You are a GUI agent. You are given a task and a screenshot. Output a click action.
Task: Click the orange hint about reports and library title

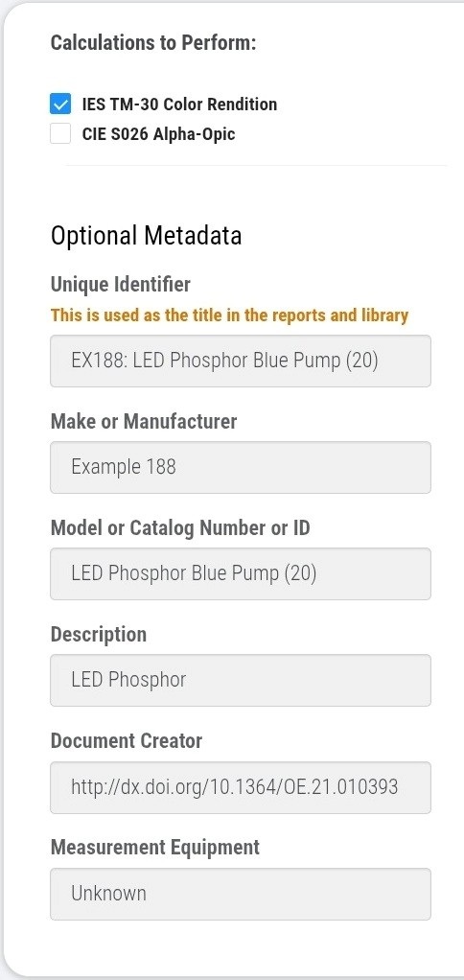(229, 315)
